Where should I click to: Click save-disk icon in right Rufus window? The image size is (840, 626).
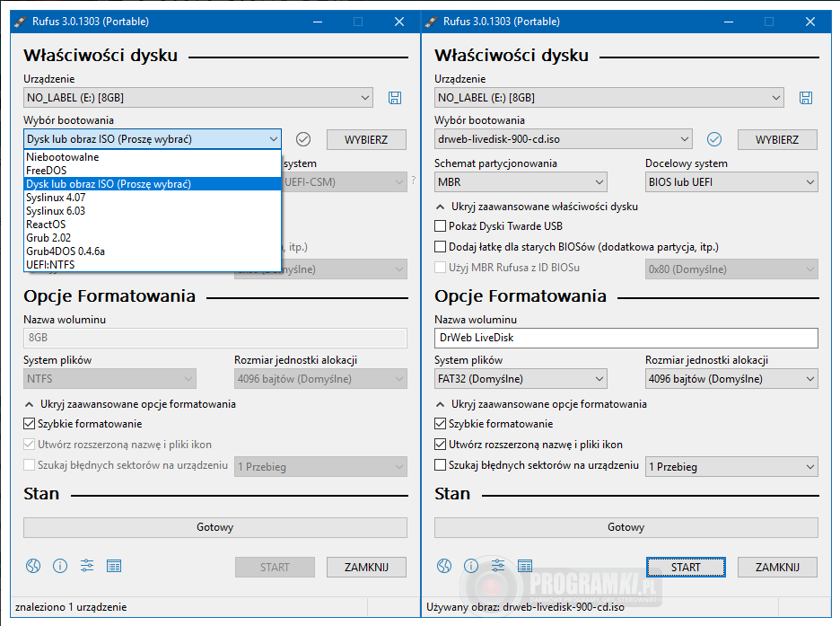point(806,98)
